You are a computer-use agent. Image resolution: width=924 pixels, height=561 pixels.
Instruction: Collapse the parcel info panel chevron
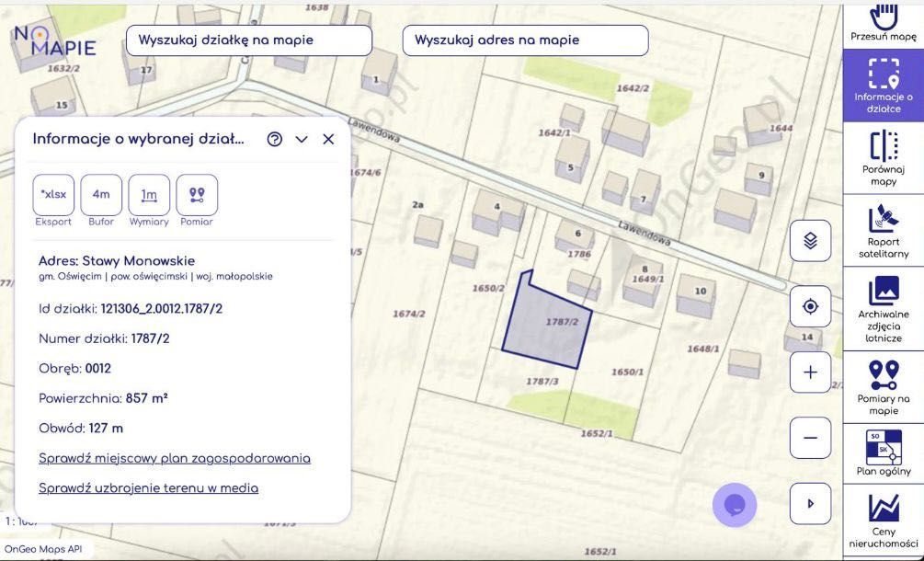click(x=302, y=140)
